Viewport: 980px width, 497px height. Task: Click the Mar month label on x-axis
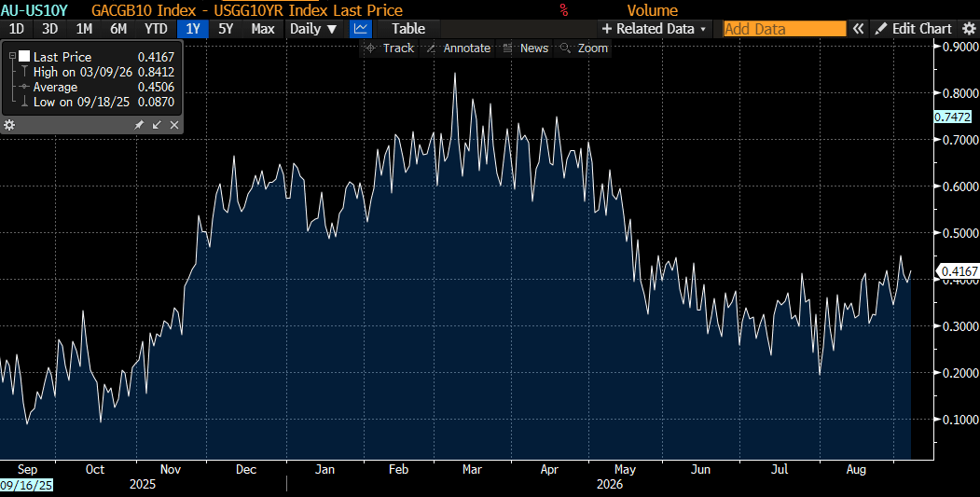tap(472, 469)
